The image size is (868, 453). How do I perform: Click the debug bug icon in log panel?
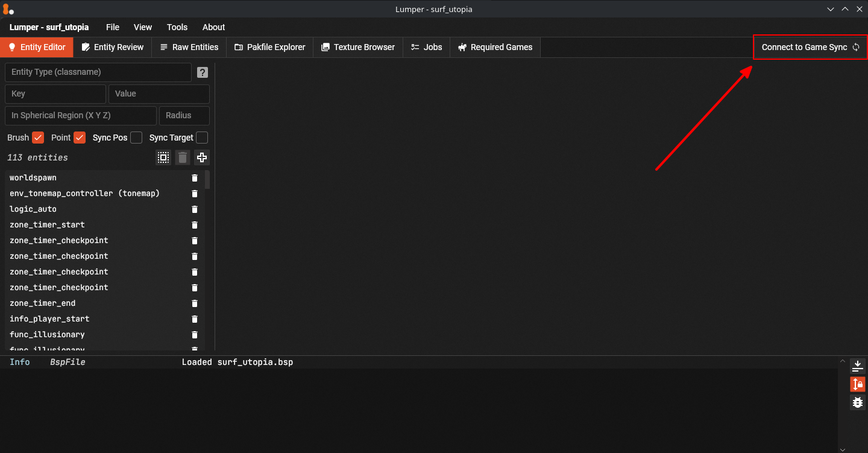click(x=857, y=402)
